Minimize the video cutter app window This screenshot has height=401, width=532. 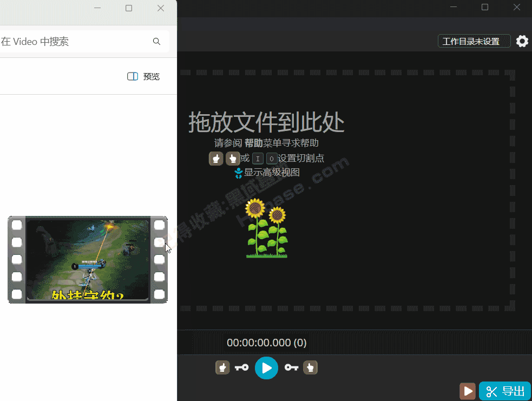coord(454,7)
